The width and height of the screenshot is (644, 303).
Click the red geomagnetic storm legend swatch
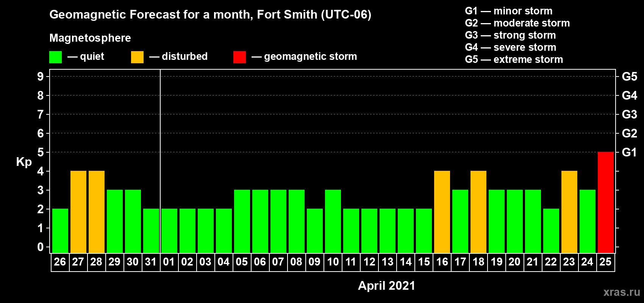click(x=239, y=57)
